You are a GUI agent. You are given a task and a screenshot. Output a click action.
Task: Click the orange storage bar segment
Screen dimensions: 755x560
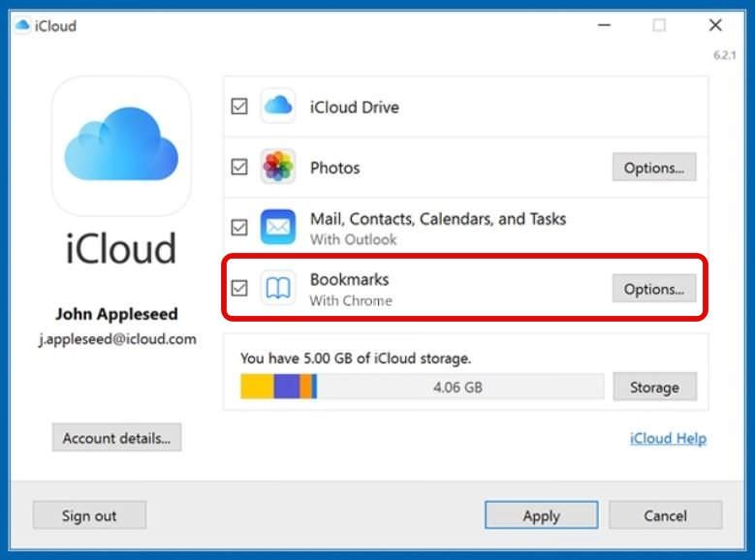(x=305, y=387)
